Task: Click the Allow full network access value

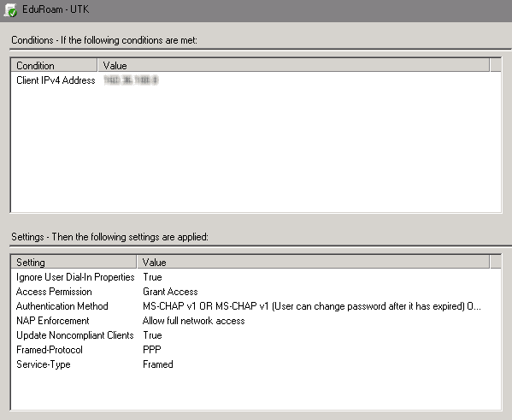Action: click(194, 321)
